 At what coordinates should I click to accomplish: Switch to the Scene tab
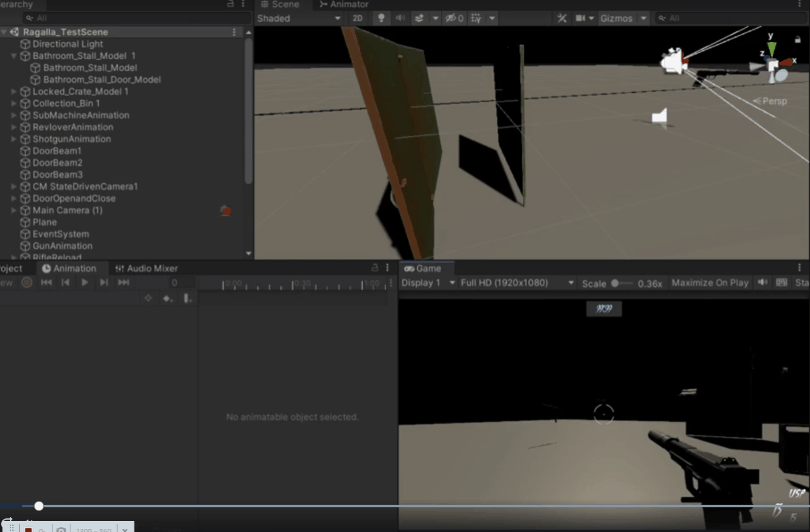[280, 4]
